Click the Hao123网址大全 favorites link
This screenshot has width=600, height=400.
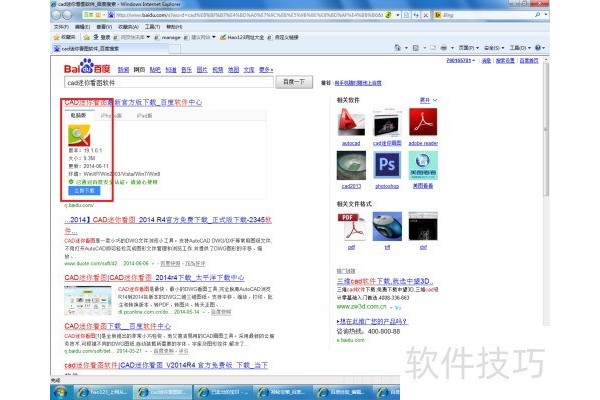pyautogui.click(x=242, y=37)
